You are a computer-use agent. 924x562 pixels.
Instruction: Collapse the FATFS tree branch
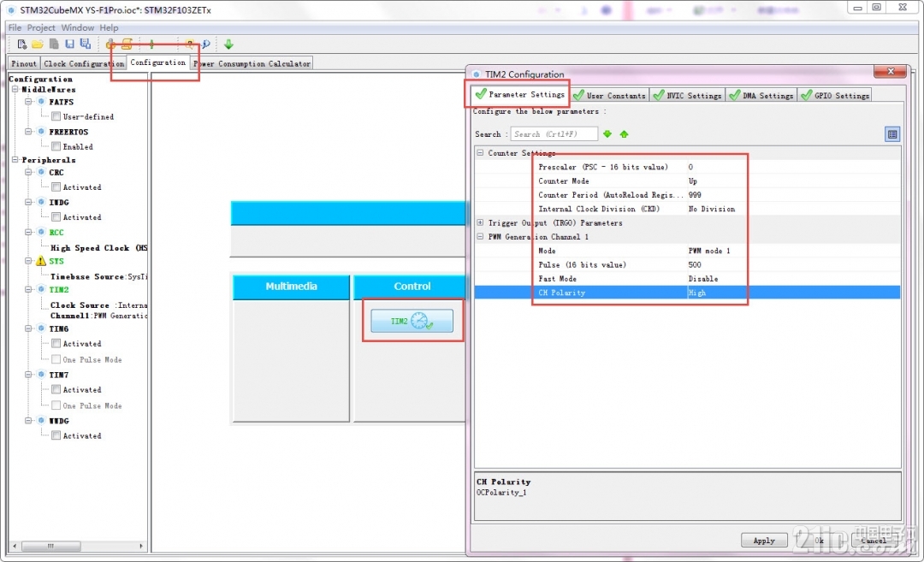pyautogui.click(x=28, y=101)
